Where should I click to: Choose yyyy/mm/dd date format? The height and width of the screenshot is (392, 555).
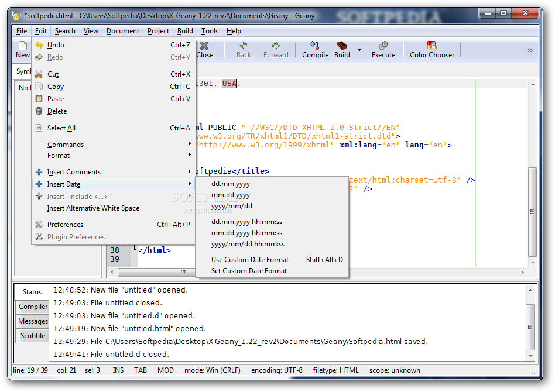tap(272, 206)
